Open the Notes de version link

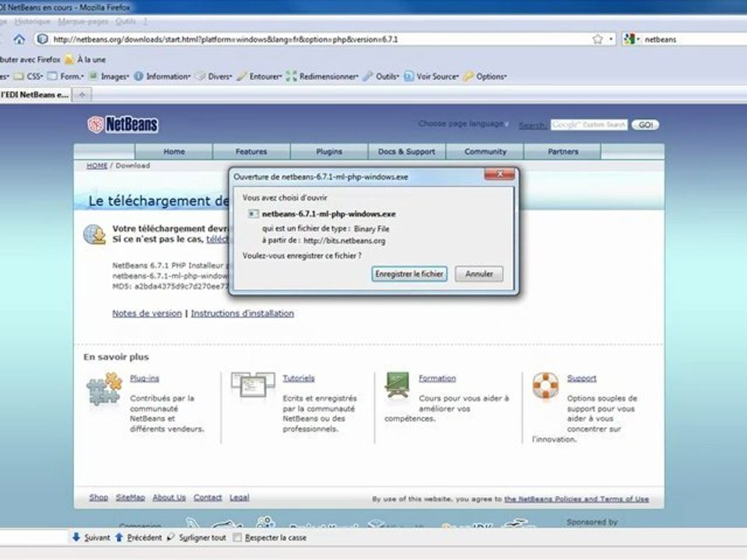point(147,313)
